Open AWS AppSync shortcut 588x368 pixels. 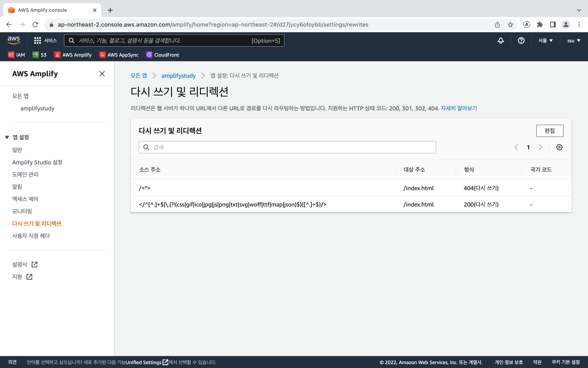pyautogui.click(x=119, y=55)
